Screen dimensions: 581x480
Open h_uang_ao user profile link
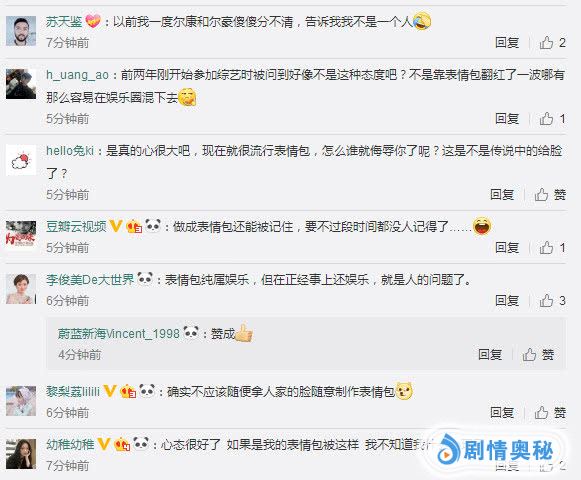pyautogui.click(x=77, y=75)
